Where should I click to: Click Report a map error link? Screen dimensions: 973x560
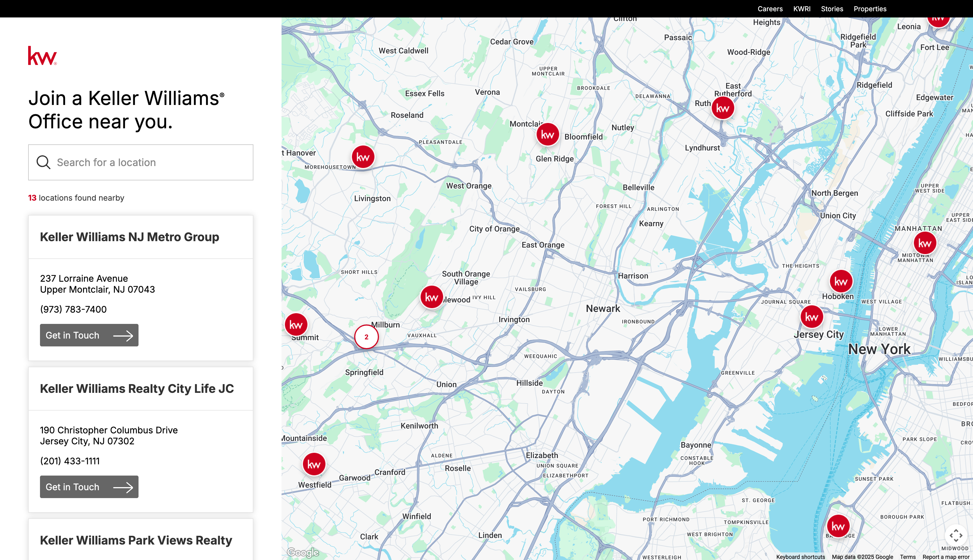946,557
